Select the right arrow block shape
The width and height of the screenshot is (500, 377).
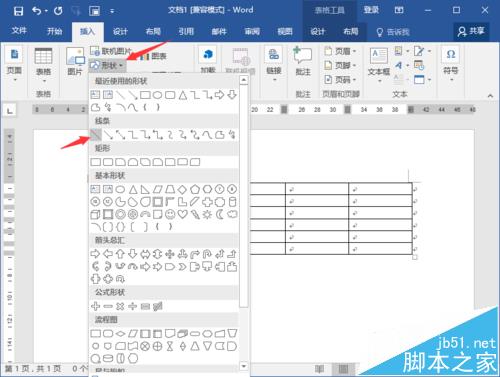tap(95, 254)
